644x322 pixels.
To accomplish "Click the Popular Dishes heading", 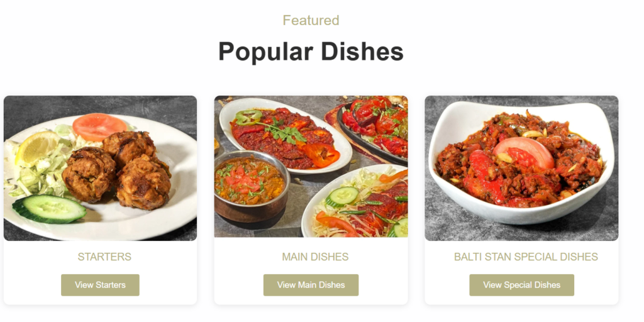I will click(311, 52).
